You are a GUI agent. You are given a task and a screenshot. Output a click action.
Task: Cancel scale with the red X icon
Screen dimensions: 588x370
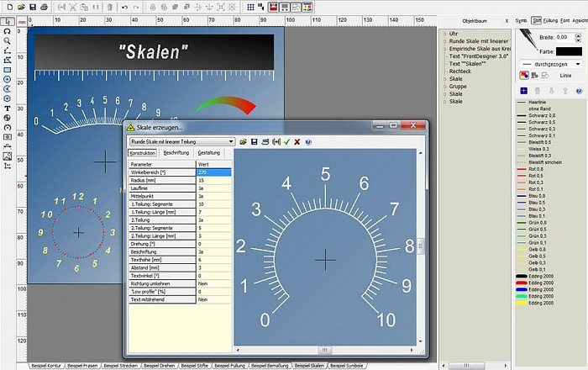tap(297, 142)
